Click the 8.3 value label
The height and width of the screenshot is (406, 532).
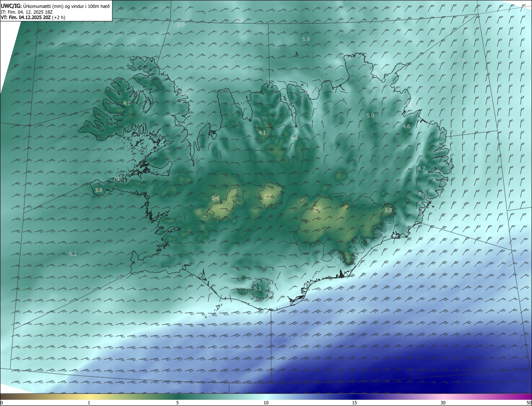pos(294,137)
